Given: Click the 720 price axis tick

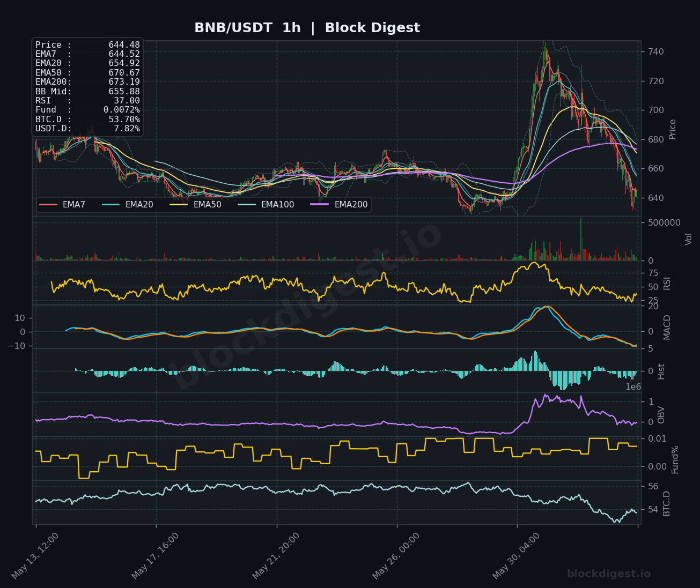Looking at the screenshot, I should (x=656, y=81).
